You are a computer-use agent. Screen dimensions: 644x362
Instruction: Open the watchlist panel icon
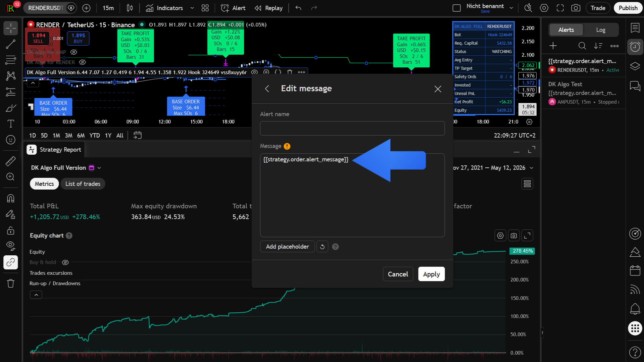635,28
